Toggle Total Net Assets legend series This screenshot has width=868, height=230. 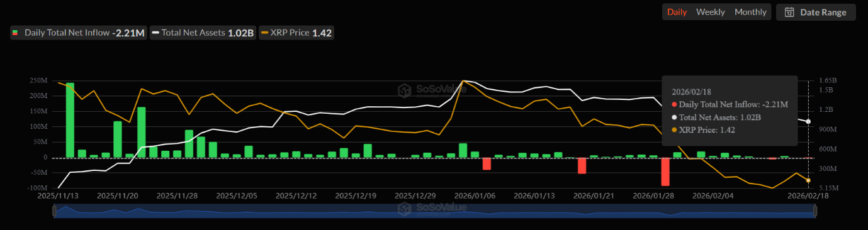(203, 33)
